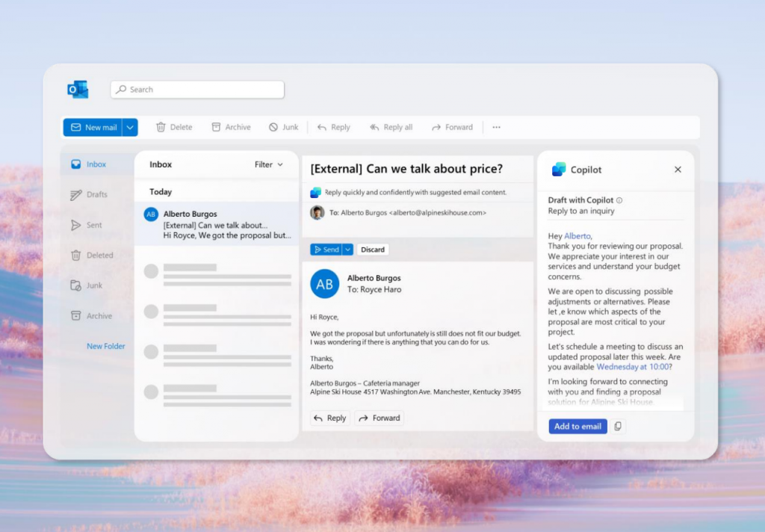Click the email subject heading about price
Viewport: 765px width, 532px height.
[406, 169]
